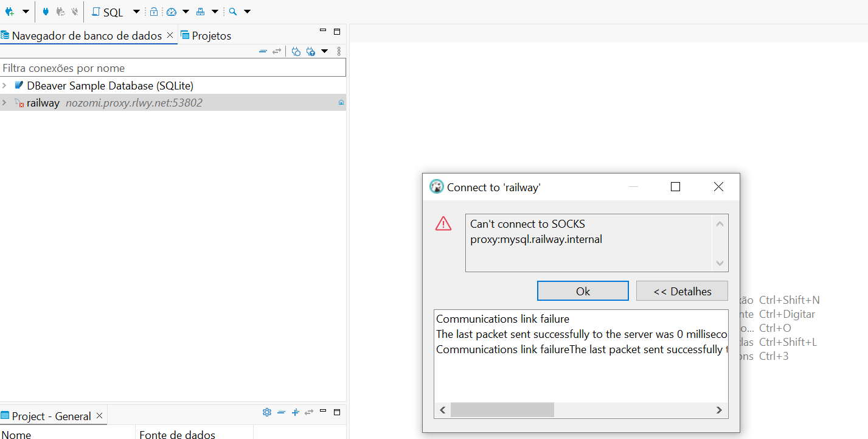Open the dashboard gauge icon
Screen dimensions: 868x439
tap(171, 12)
